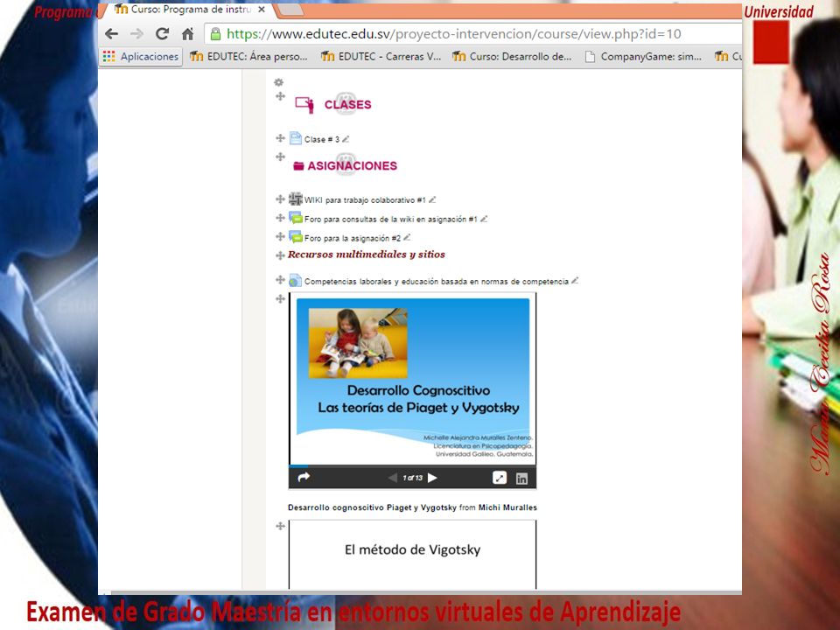840x630 pixels.
Task: Click the El método de Vigotsky slide
Action: click(x=412, y=555)
